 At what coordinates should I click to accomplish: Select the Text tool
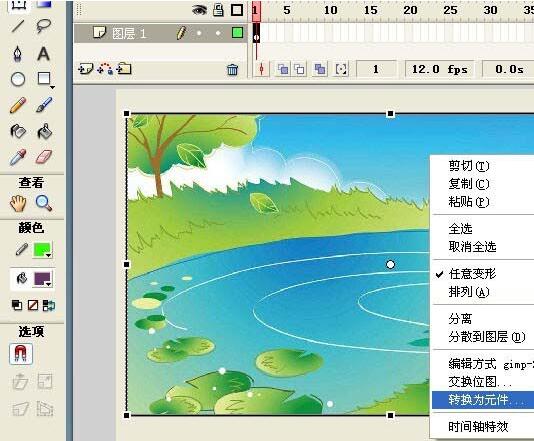coord(43,54)
